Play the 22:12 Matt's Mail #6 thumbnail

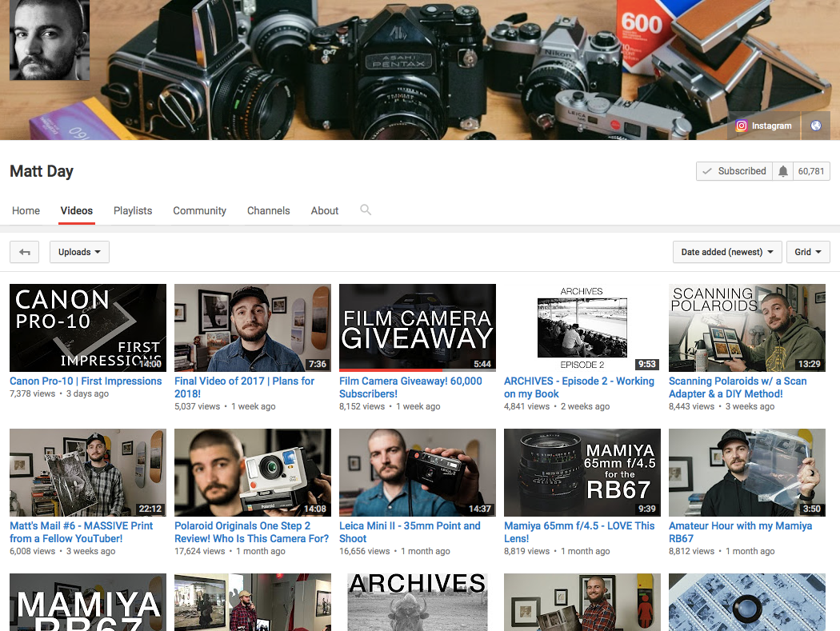pos(88,473)
